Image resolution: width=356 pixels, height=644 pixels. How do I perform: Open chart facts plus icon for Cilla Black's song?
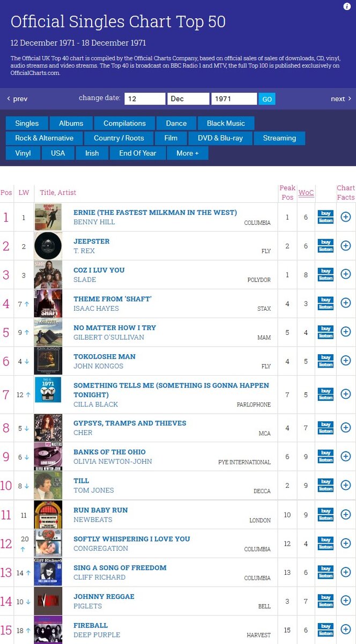click(x=346, y=394)
